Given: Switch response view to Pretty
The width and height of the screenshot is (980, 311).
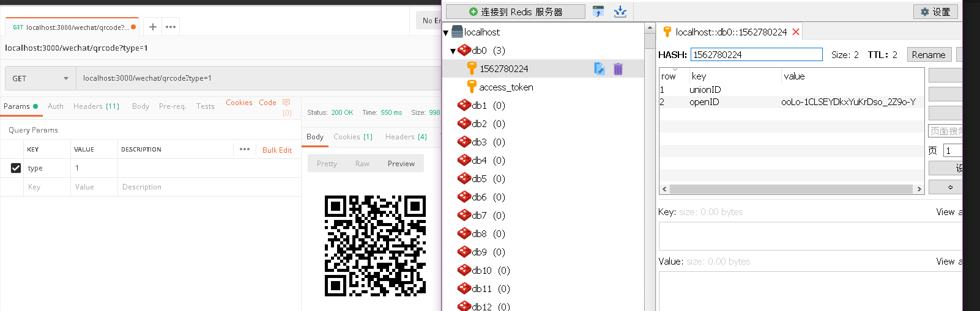Looking at the screenshot, I should pos(327,164).
